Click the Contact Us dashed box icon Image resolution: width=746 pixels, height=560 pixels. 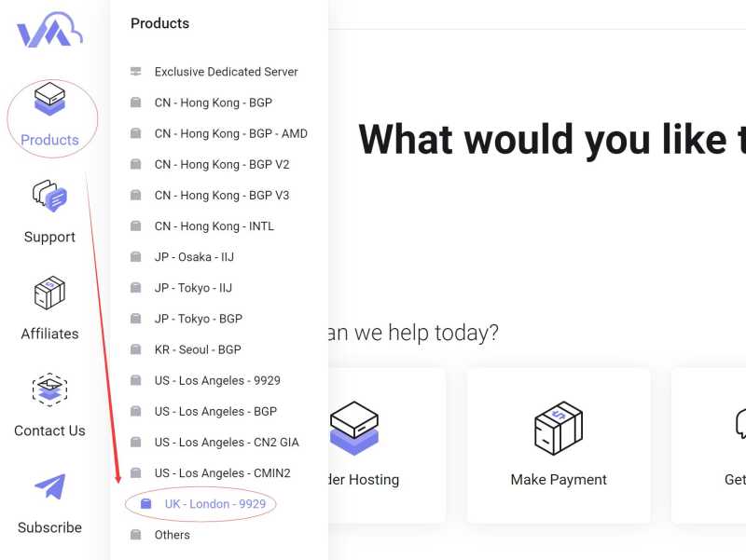point(49,389)
